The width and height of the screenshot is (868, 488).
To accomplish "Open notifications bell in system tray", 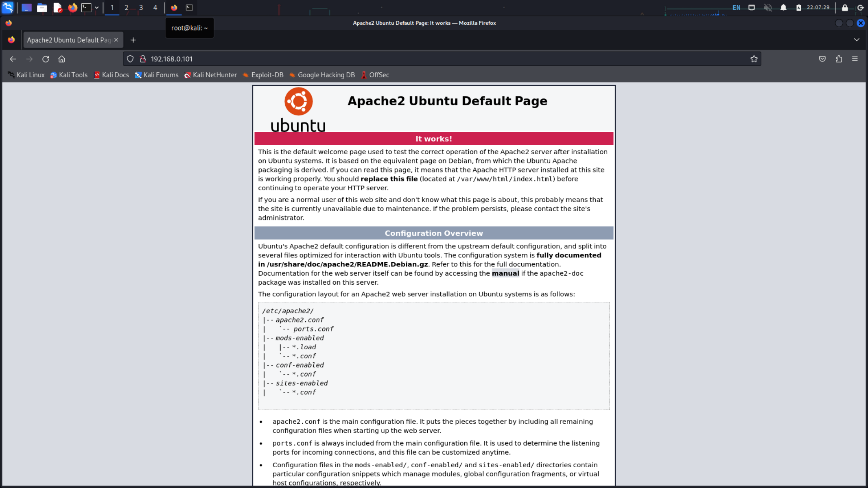I will 783,8.
